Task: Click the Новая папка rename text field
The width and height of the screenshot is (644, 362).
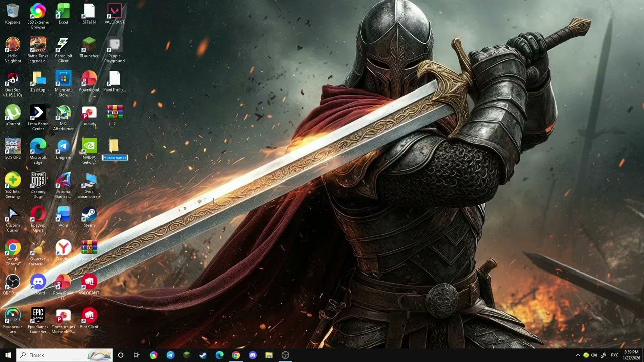Action: (115, 158)
